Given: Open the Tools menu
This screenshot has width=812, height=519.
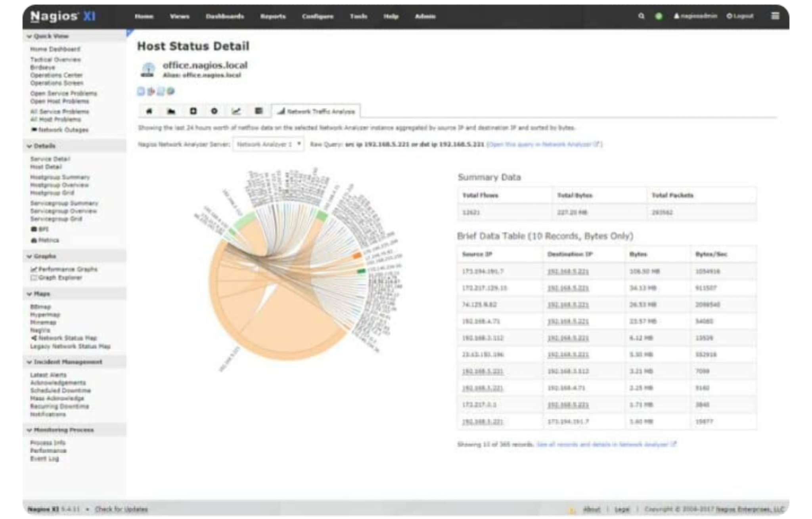Looking at the screenshot, I should click(358, 16).
